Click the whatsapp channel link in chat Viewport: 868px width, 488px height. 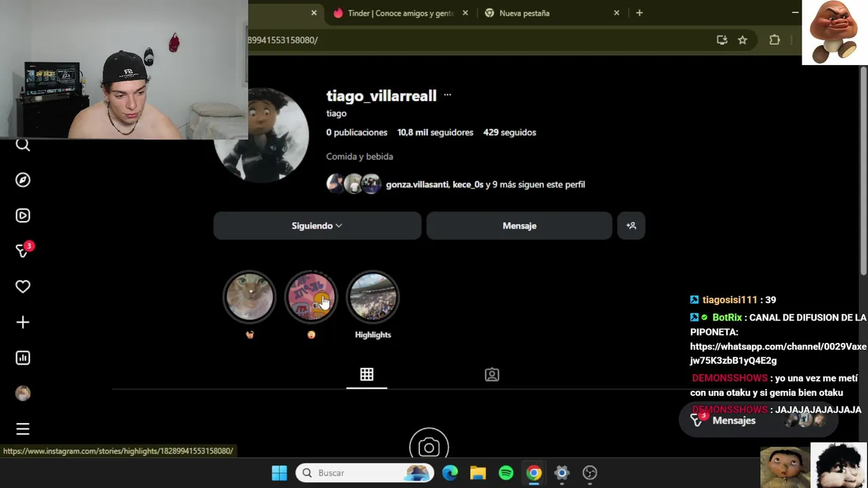(778, 354)
